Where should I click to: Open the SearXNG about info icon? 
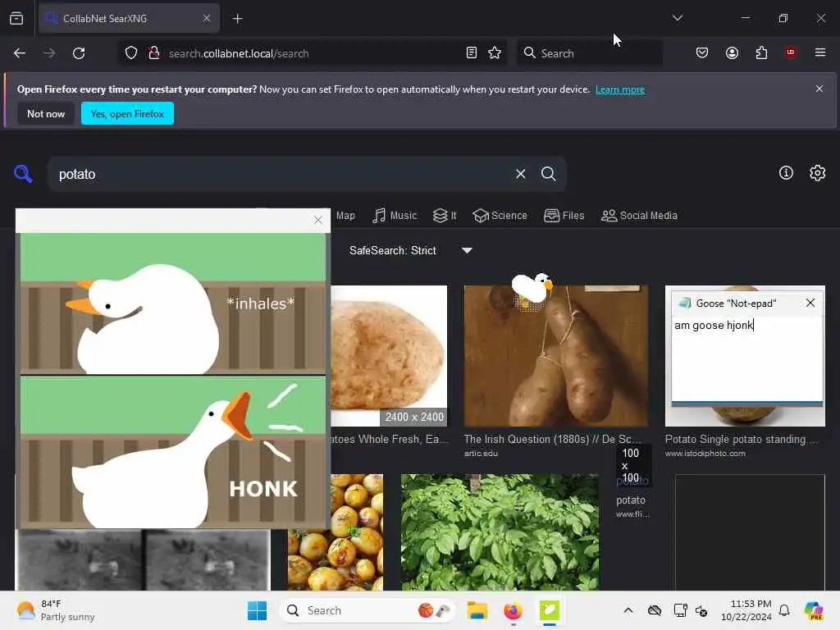[x=786, y=172]
